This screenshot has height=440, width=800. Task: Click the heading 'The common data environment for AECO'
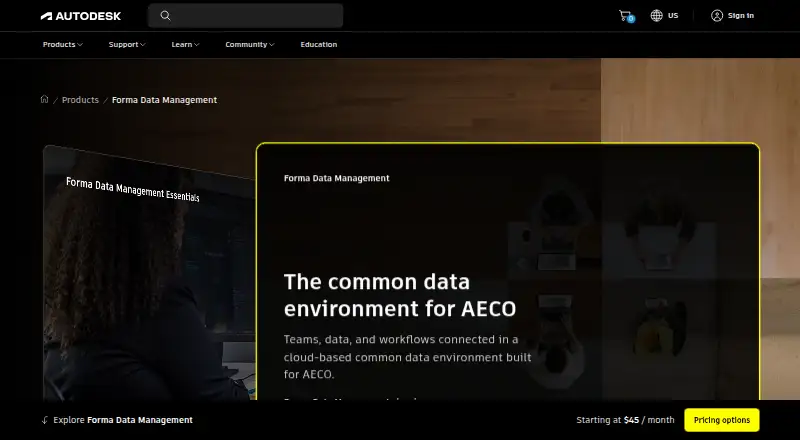(400, 295)
